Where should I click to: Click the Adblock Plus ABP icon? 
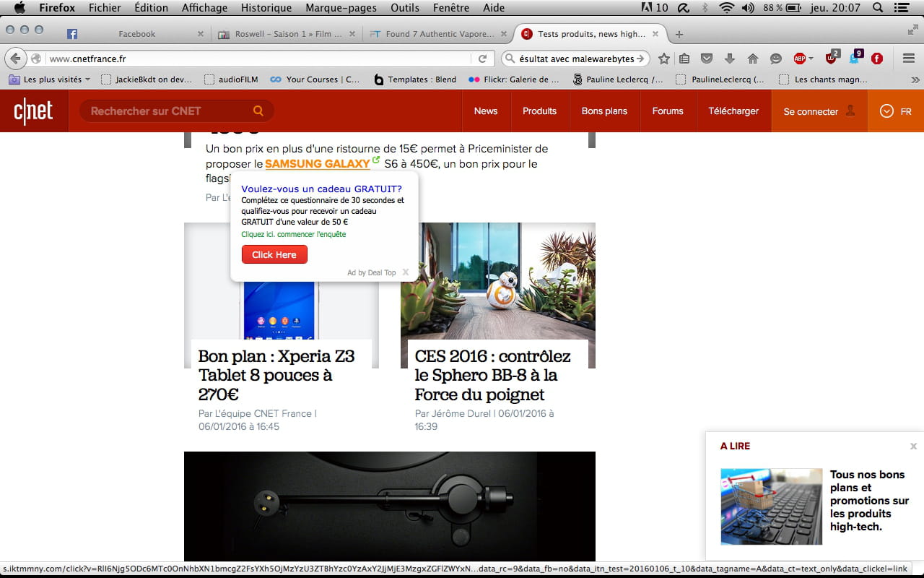(x=799, y=59)
